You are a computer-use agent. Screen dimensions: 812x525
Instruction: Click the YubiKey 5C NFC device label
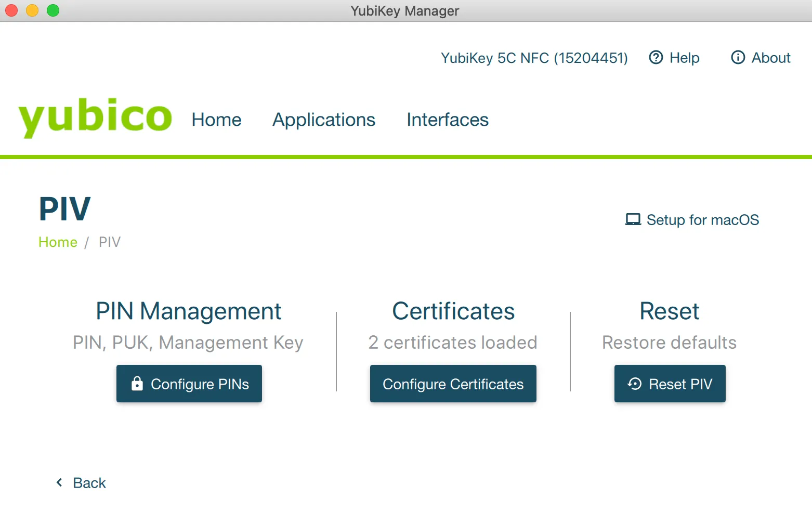click(x=534, y=58)
